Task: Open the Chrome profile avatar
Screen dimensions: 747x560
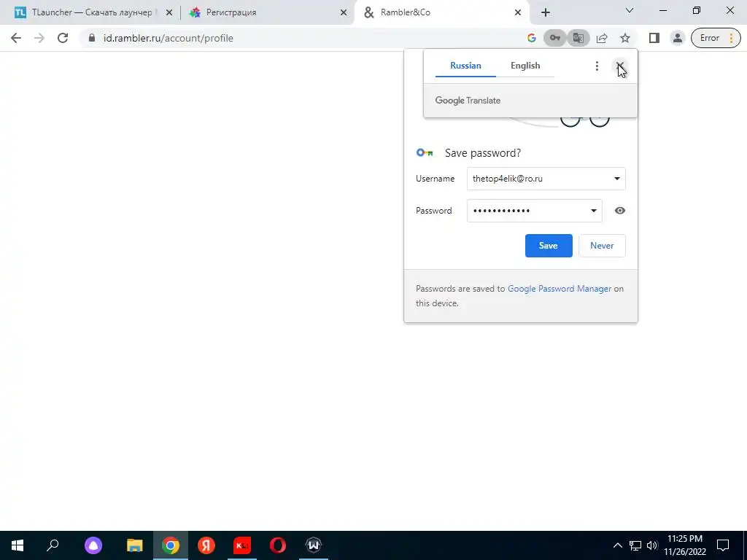Action: click(x=678, y=38)
